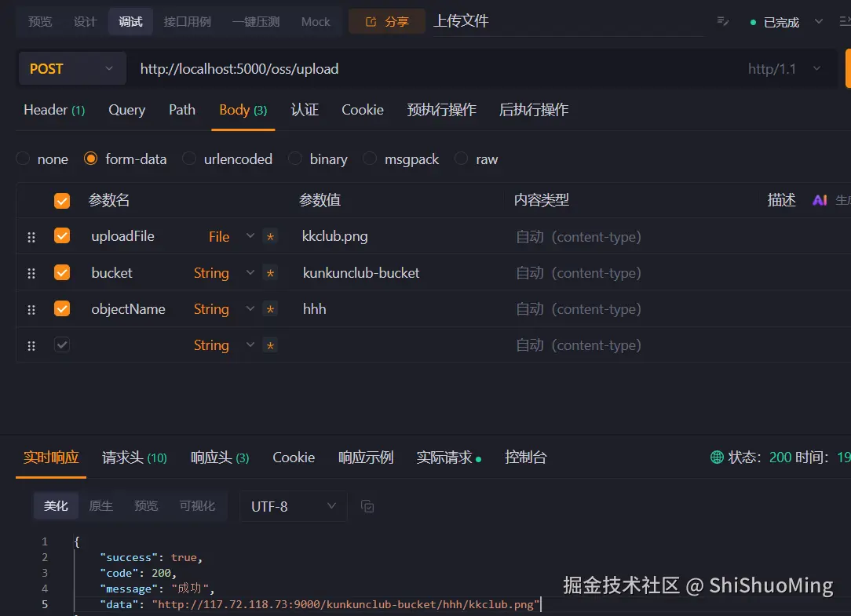Click the share icon button 分享
851x616 pixels.
386,22
